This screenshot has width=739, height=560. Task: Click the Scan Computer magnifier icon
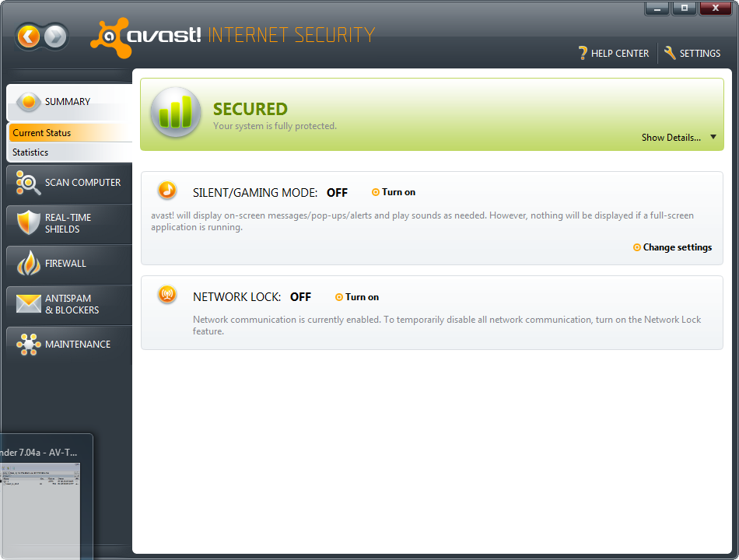[28, 183]
